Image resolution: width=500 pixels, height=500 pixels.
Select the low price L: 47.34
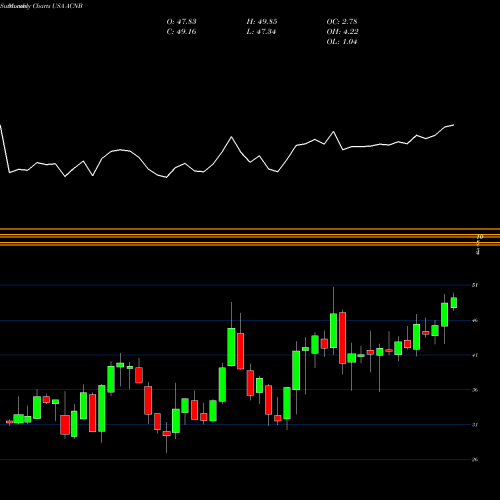262,32
